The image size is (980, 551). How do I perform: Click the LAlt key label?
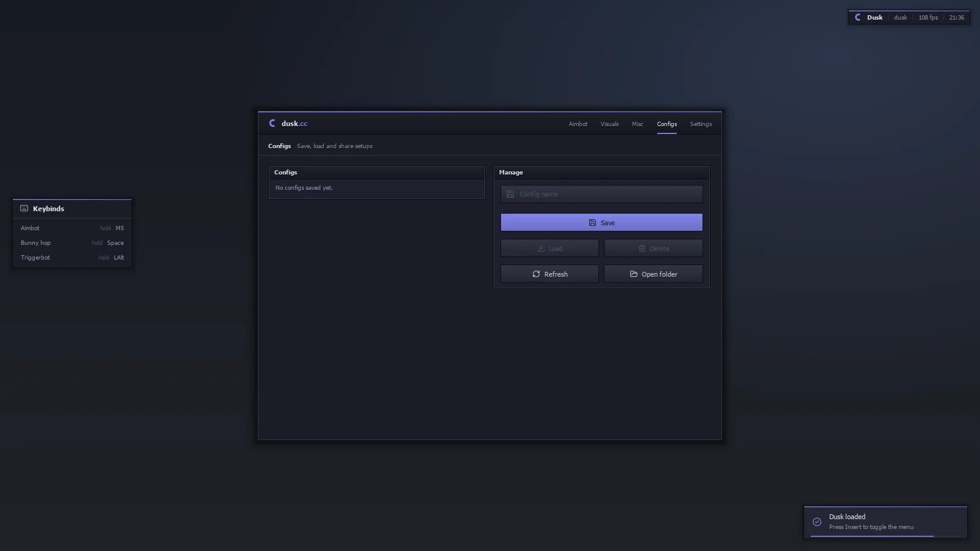[x=119, y=257]
